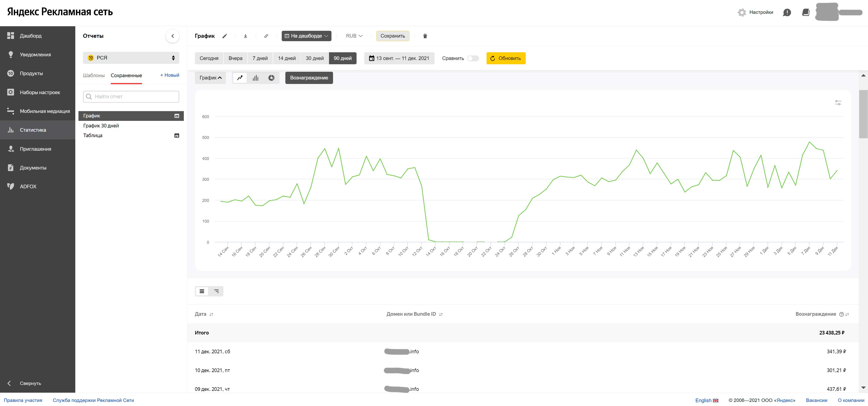868x406 pixels.
Task: Open the notifications alert icon in header
Action: click(x=787, y=12)
